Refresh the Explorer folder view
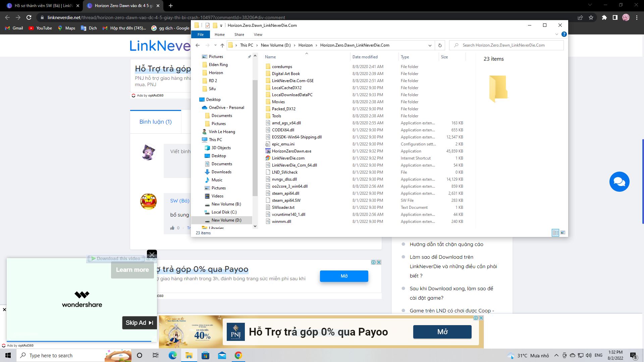The width and height of the screenshot is (644, 362). click(x=440, y=45)
